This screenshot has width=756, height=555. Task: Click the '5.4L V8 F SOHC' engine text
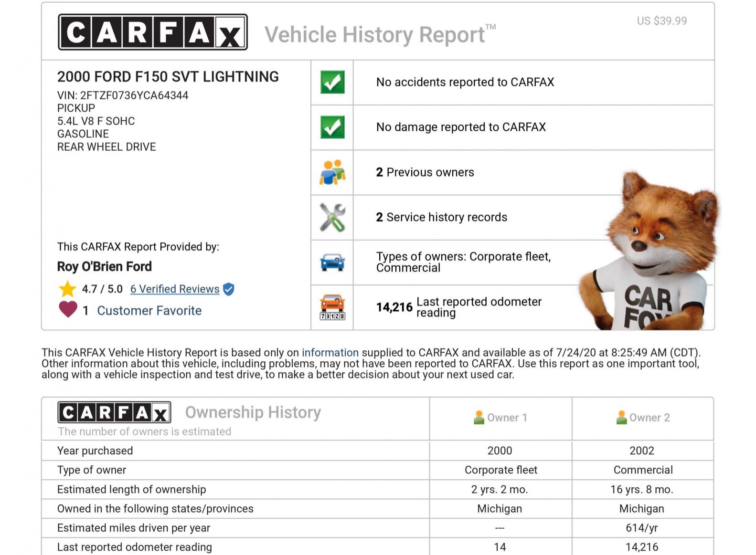point(96,121)
